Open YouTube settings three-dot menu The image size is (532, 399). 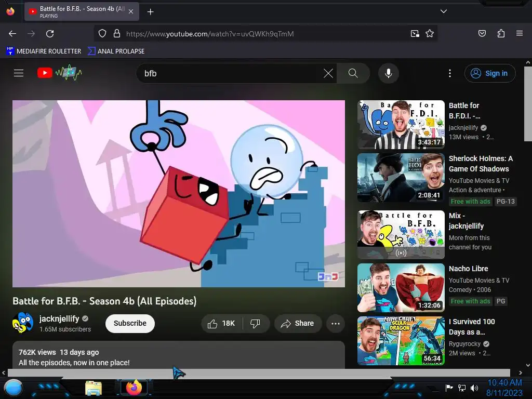pyautogui.click(x=449, y=73)
